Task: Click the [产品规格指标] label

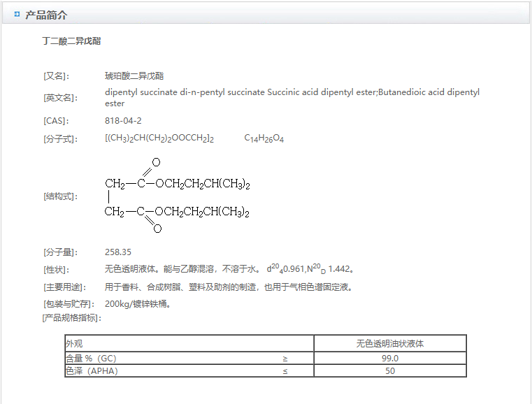Action: (72, 318)
